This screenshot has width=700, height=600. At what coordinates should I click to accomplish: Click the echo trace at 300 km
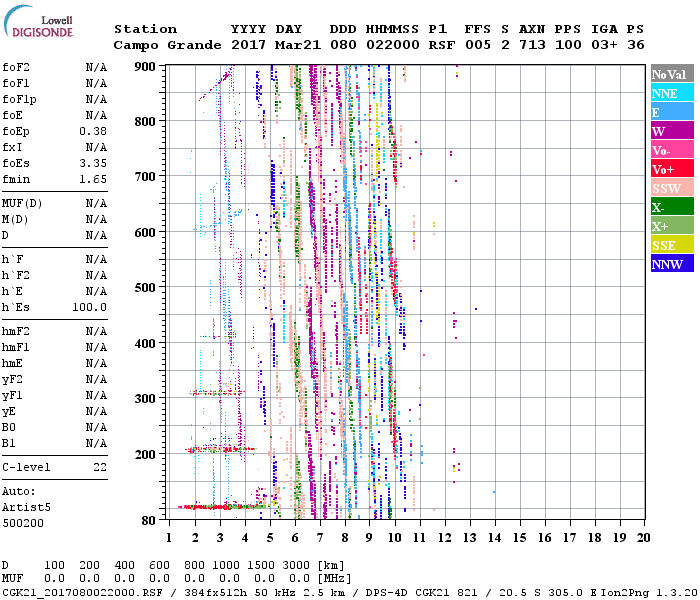point(217,393)
